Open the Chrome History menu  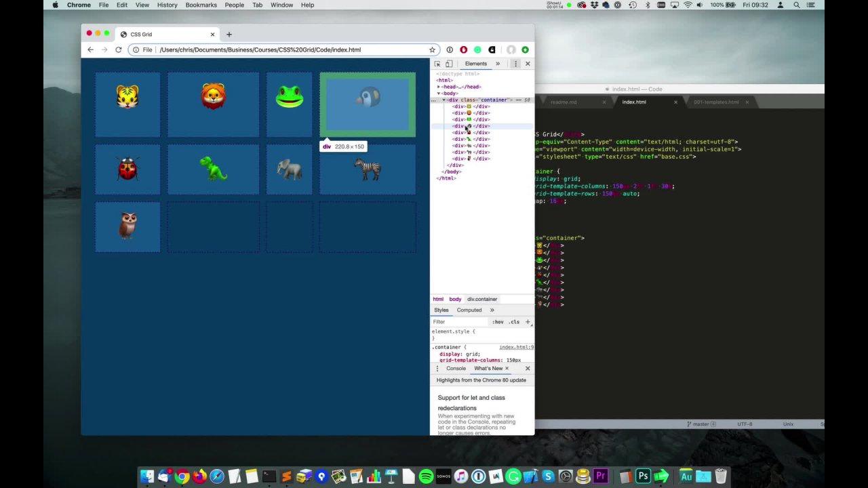167,5
